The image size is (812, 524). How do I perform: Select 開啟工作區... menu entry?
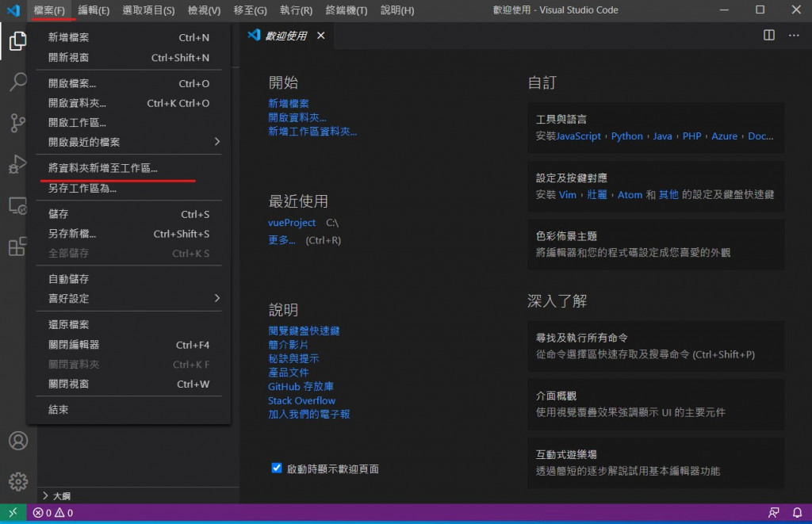(128, 123)
